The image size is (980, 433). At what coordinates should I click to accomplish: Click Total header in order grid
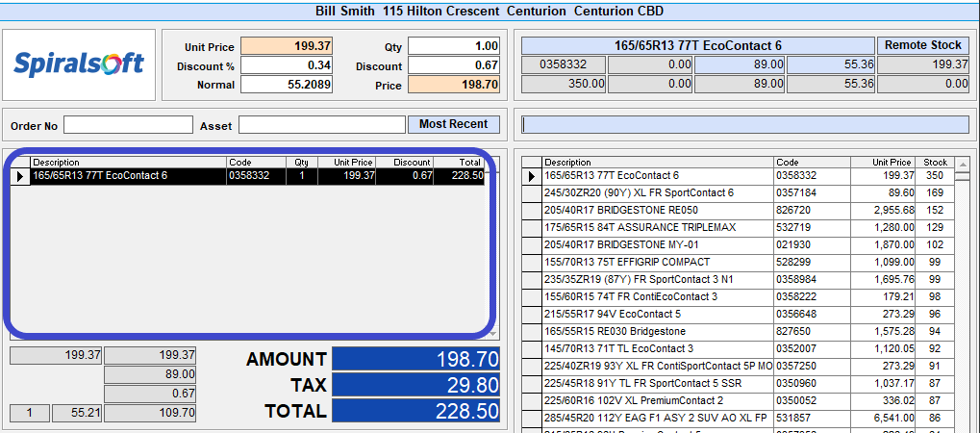(x=459, y=162)
